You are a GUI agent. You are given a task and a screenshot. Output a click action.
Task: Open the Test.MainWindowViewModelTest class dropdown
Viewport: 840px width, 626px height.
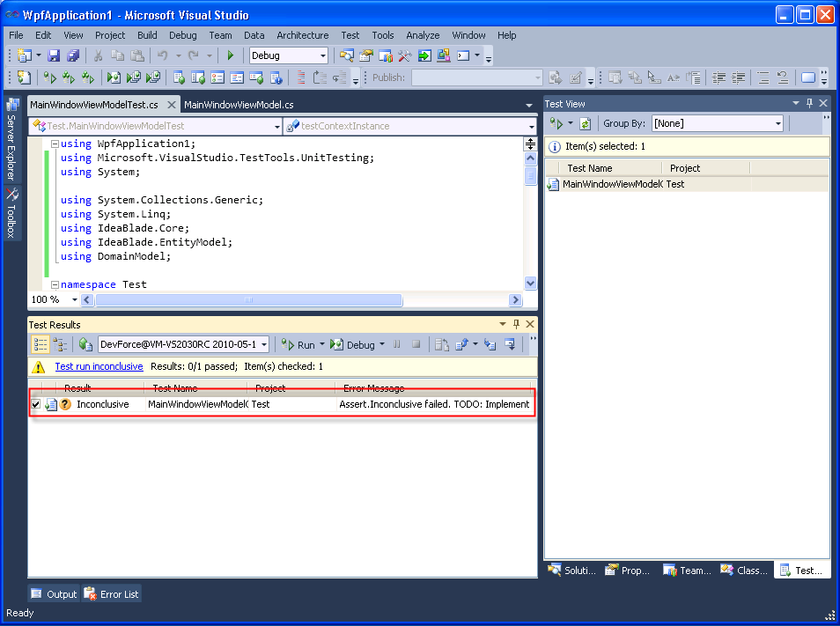coord(277,127)
